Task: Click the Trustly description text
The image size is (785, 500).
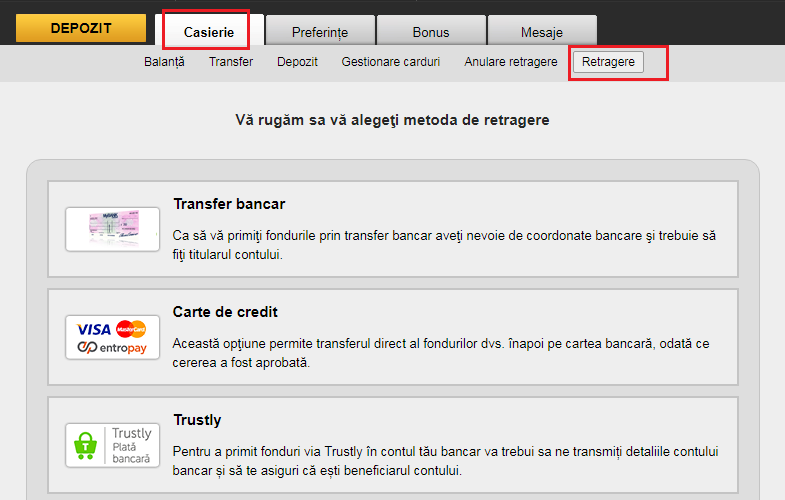Action: click(446, 461)
